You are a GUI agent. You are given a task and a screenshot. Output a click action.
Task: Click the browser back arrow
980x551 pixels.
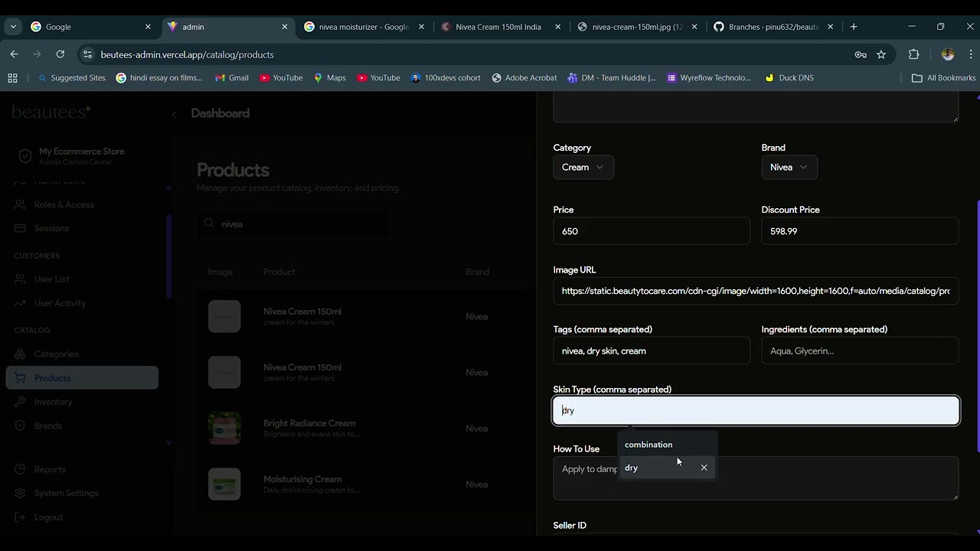coord(14,54)
